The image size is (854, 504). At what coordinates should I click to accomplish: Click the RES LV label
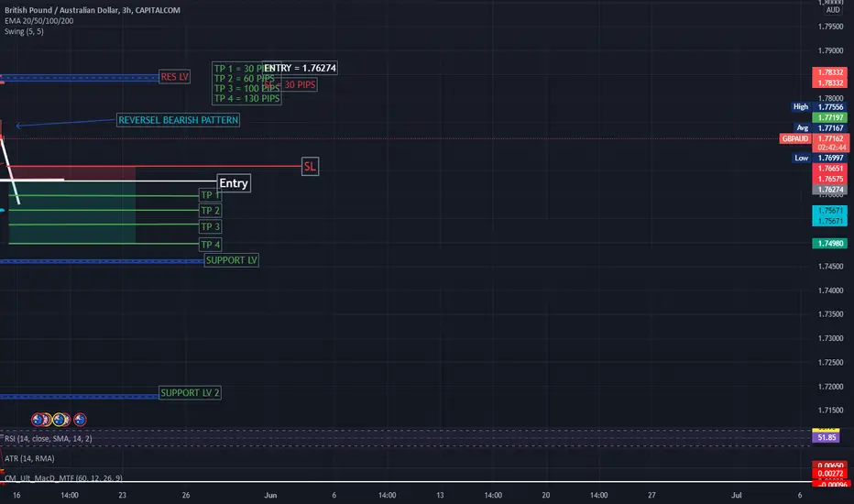click(174, 77)
